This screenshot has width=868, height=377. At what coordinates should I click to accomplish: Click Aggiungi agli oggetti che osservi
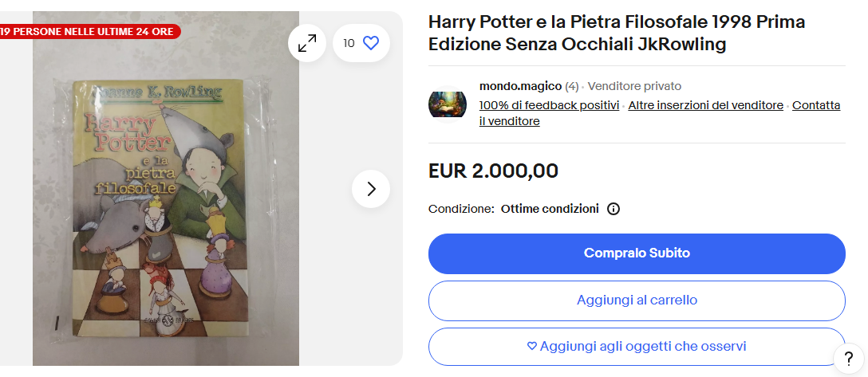click(x=637, y=347)
